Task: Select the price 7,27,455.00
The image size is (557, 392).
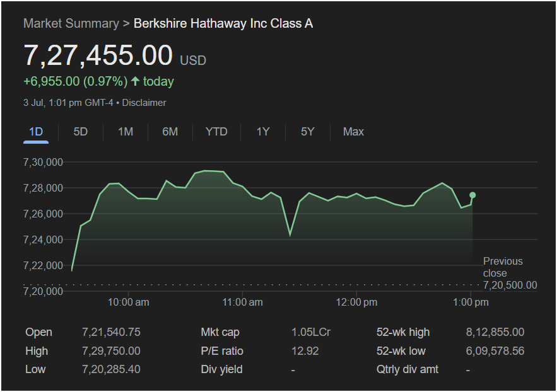Action: [98, 55]
